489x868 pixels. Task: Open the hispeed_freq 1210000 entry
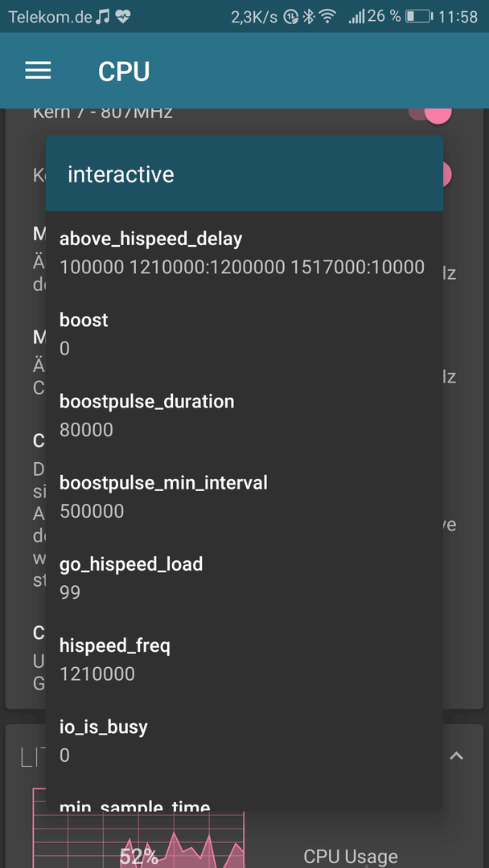point(244,659)
